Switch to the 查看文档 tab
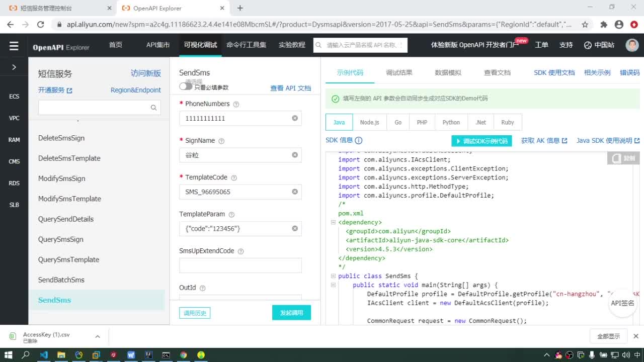The width and height of the screenshot is (644, 362). (497, 72)
